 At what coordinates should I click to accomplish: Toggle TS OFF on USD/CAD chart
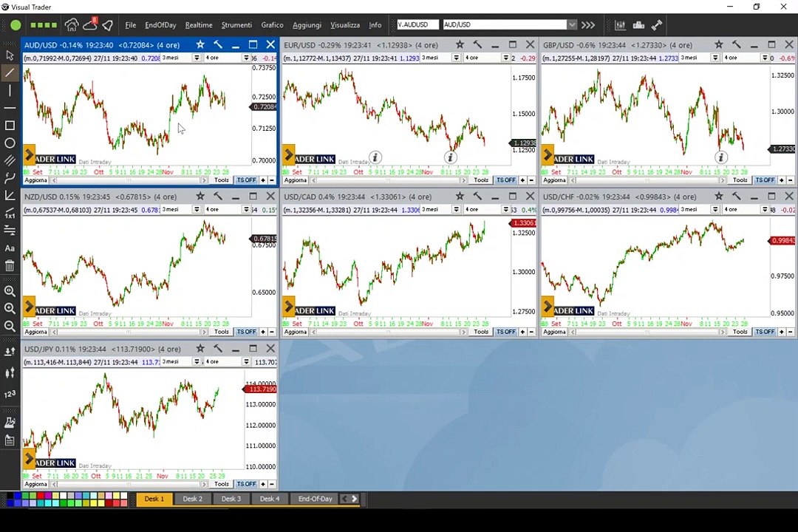tap(506, 332)
